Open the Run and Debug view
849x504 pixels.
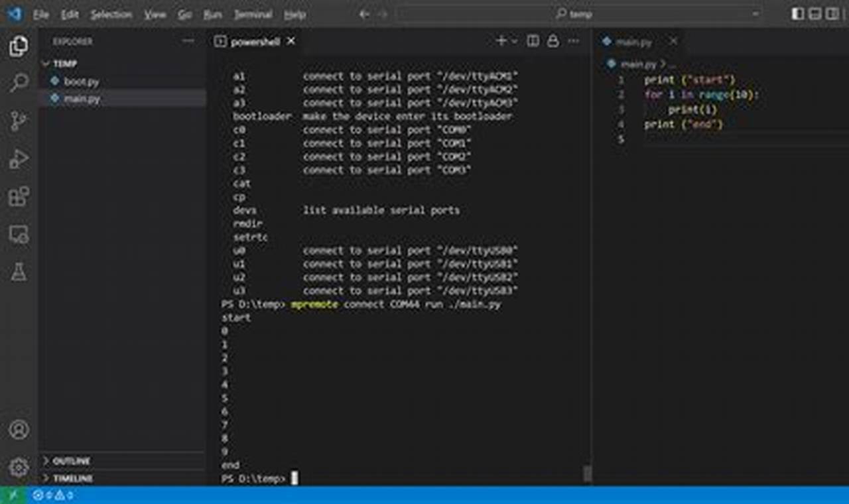pyautogui.click(x=19, y=159)
